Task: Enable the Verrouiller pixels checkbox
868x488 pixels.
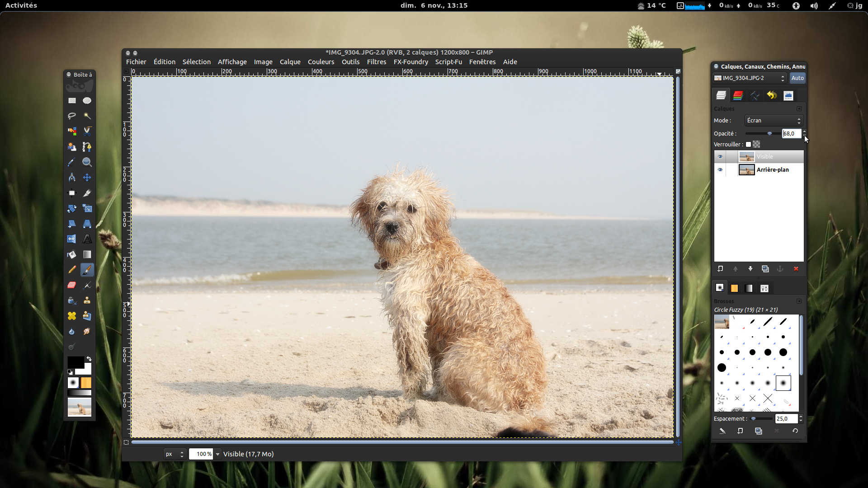Action: pyautogui.click(x=748, y=145)
